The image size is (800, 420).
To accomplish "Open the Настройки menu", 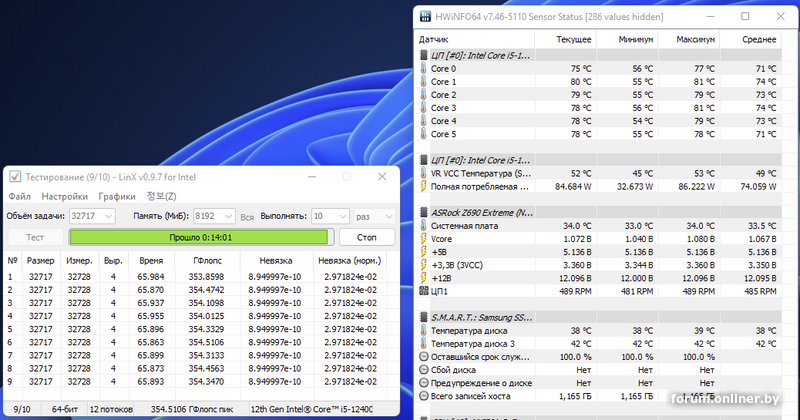I will (64, 196).
